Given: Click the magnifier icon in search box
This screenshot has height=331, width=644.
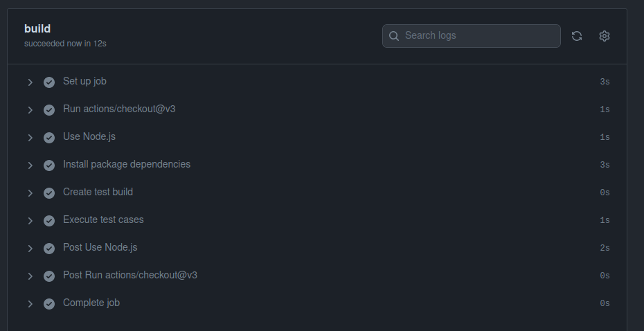Looking at the screenshot, I should tap(394, 36).
